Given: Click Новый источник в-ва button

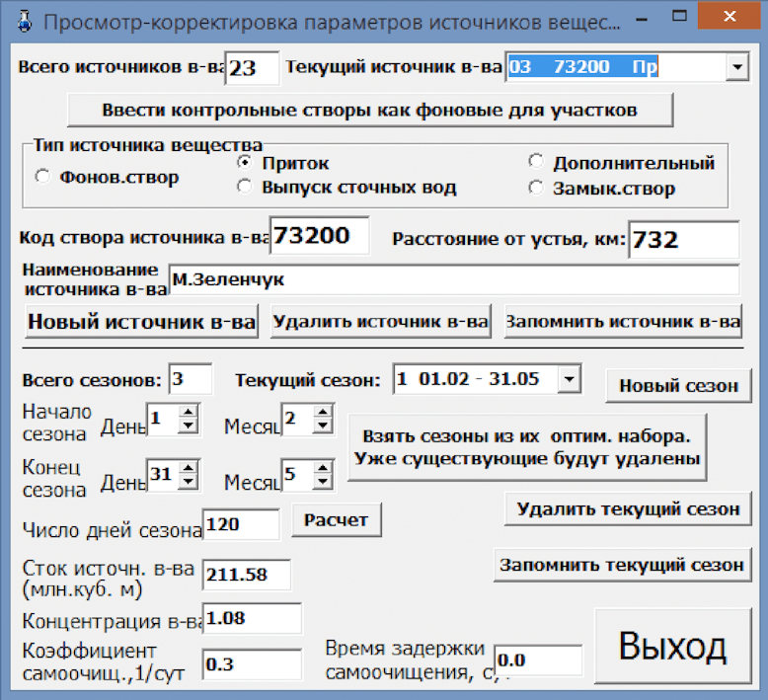Looking at the screenshot, I should tap(141, 321).
